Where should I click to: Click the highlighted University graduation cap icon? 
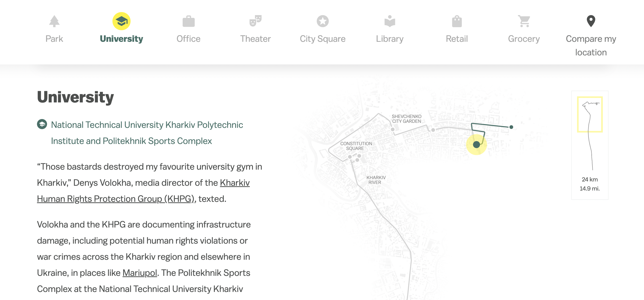coord(122,21)
